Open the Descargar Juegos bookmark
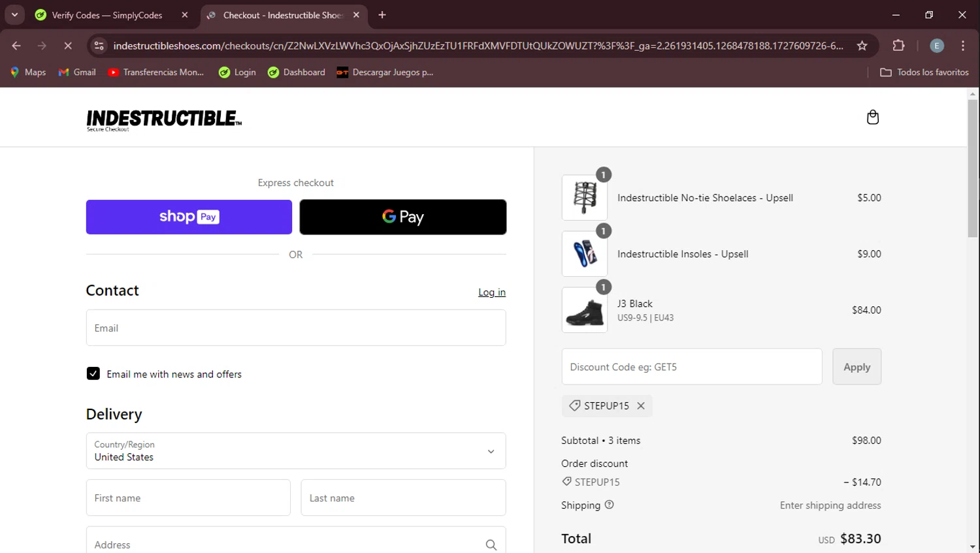Screen dimensions: 980x553 coord(385,72)
